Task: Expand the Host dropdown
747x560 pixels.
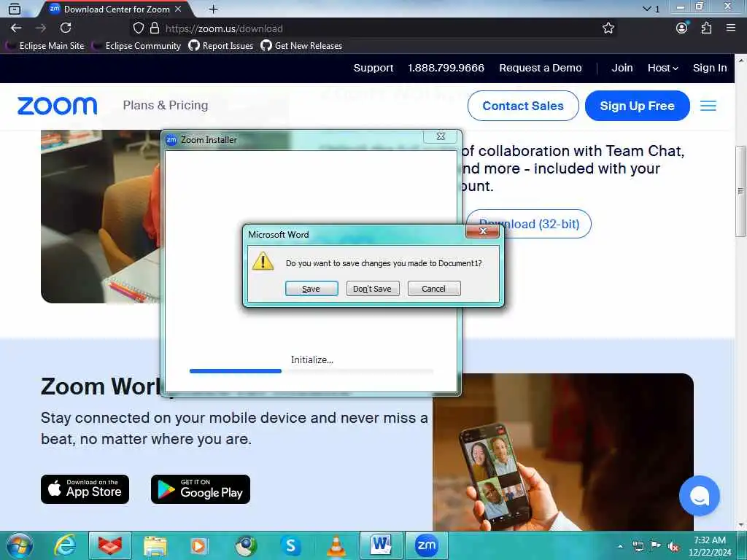Action: (x=662, y=68)
